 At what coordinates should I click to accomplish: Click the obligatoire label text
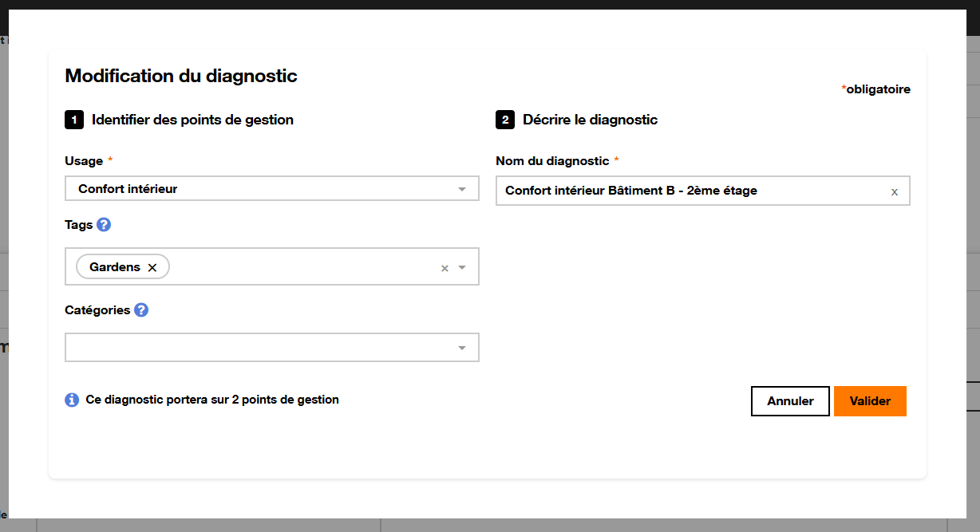[x=875, y=89]
